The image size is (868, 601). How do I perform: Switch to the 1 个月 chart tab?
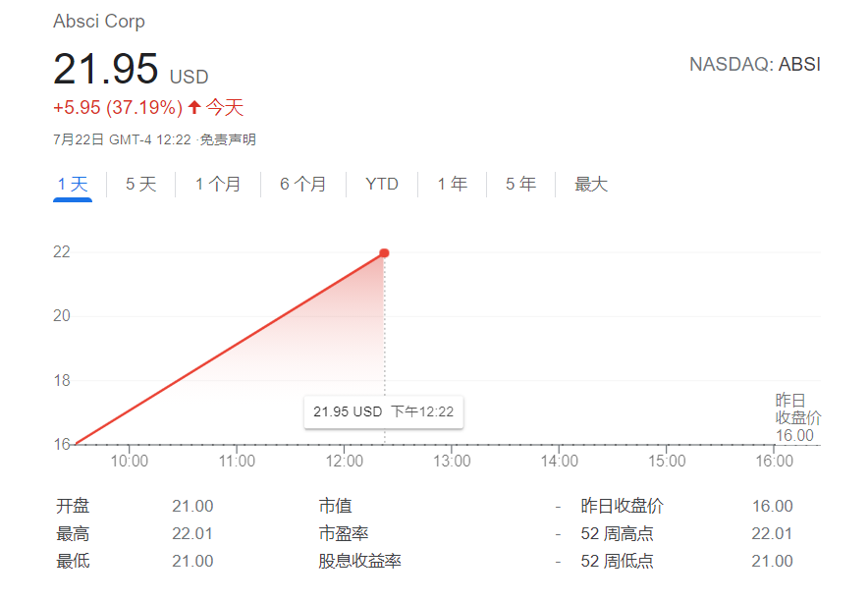217,184
